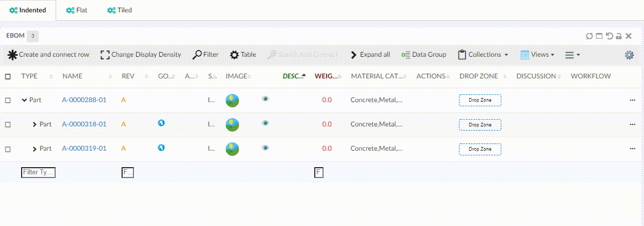Viewport: 644px width, 226px height.
Task: Open the Collections dropdown
Action: click(483, 55)
